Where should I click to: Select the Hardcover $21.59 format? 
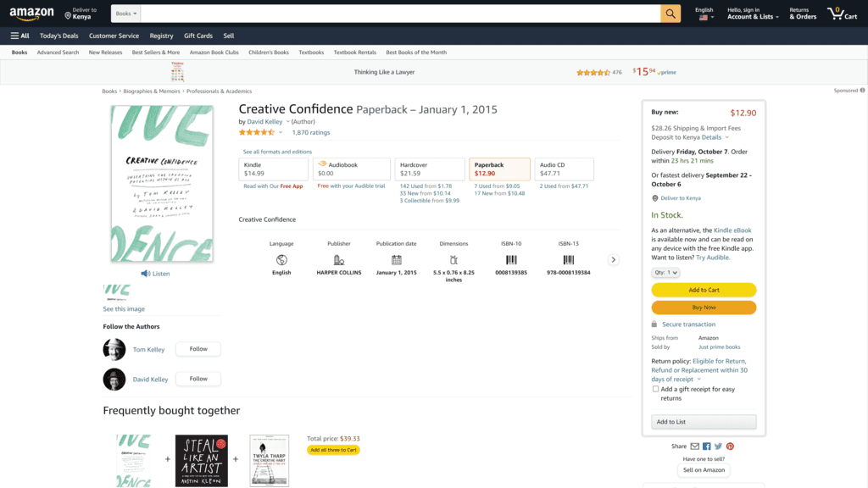[430, 169]
